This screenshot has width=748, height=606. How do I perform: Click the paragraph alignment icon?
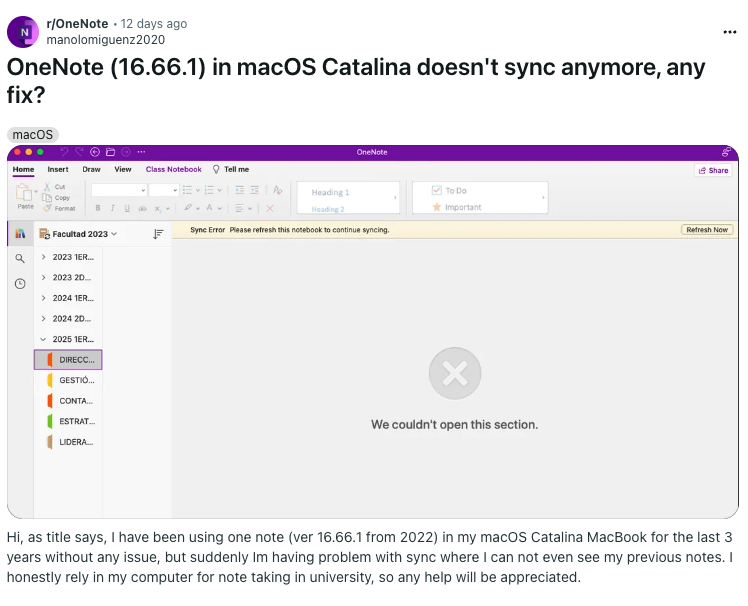239,208
